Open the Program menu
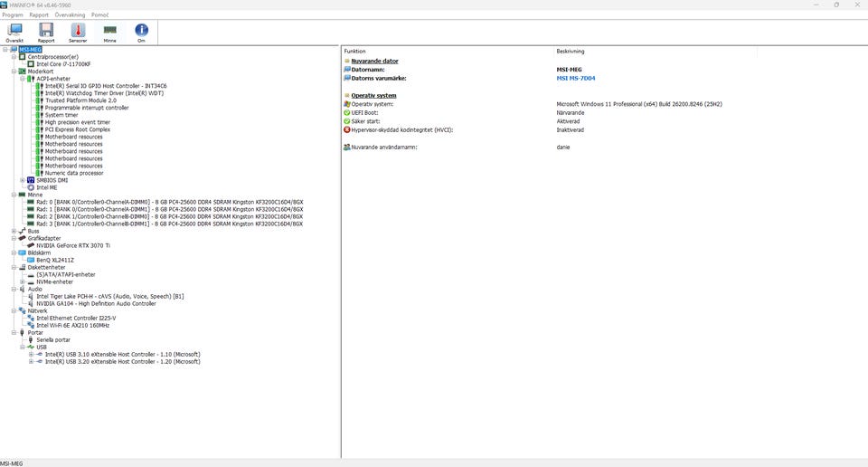Screen dimensions: 868x467 pyautogui.click(x=13, y=15)
